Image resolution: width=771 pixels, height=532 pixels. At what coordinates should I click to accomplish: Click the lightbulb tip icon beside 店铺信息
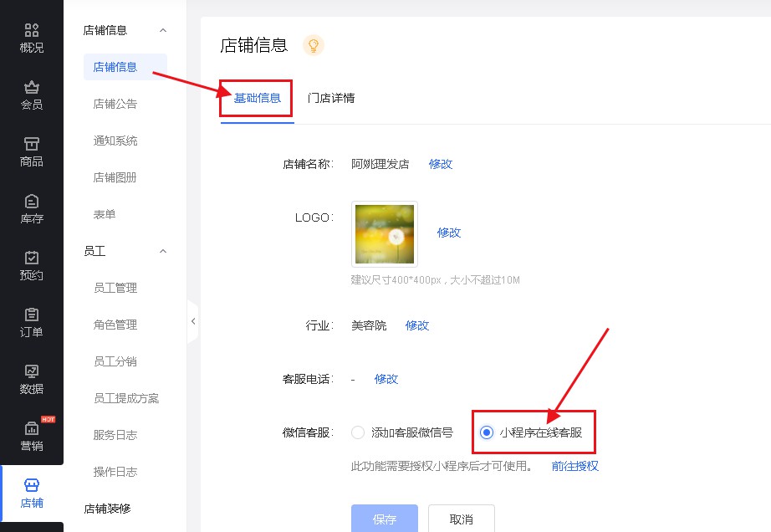coord(314,45)
